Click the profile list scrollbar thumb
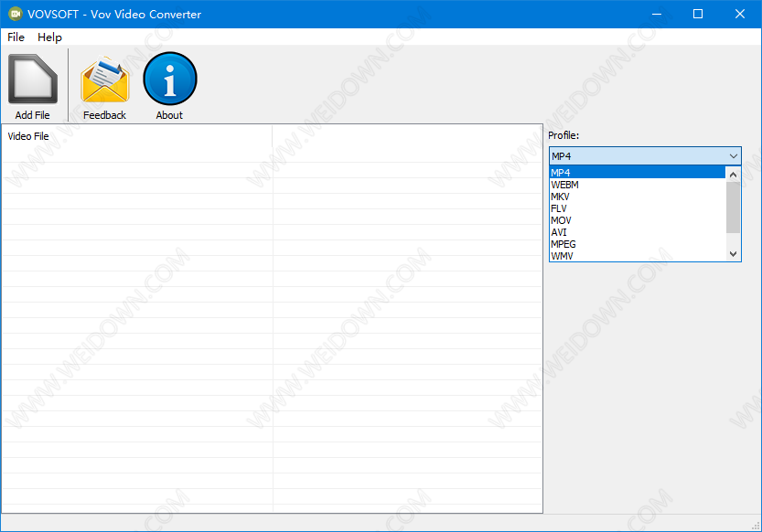Screen dimensions: 762x532 [x=734, y=207]
